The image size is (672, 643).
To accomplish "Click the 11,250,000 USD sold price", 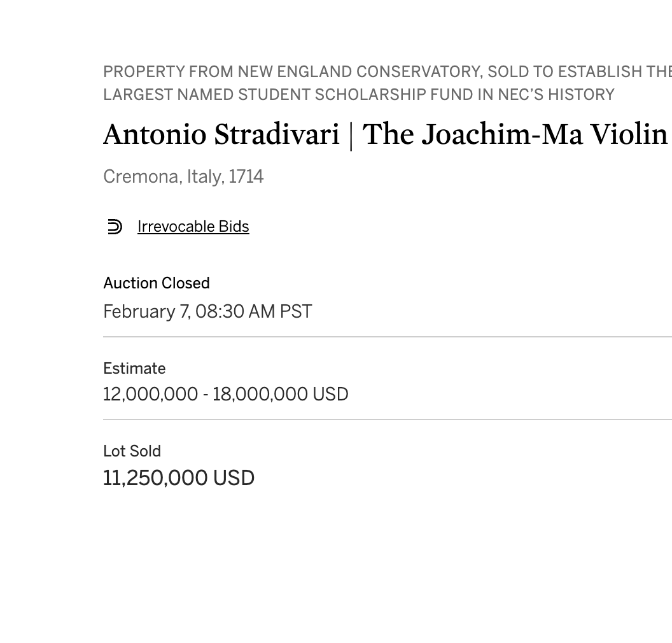I will click(x=179, y=478).
